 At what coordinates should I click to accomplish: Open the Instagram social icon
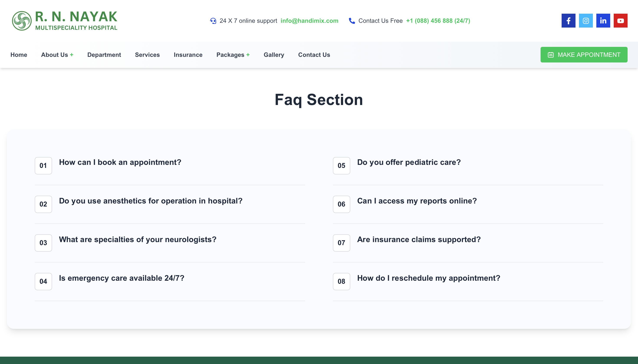(586, 21)
